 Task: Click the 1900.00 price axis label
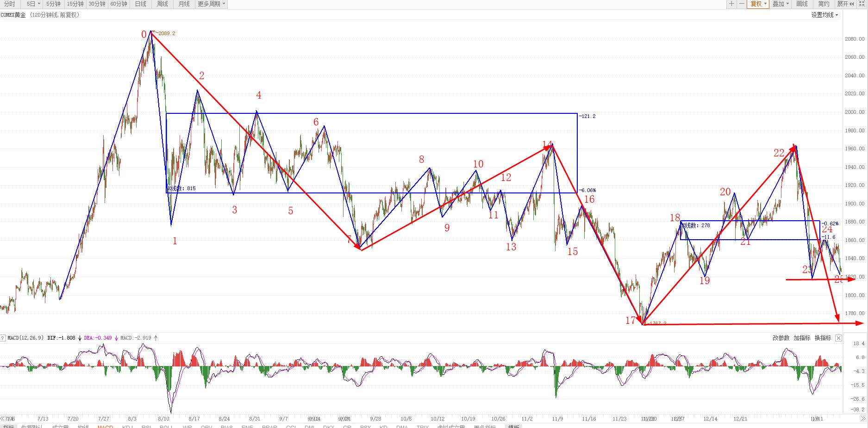[855, 204]
